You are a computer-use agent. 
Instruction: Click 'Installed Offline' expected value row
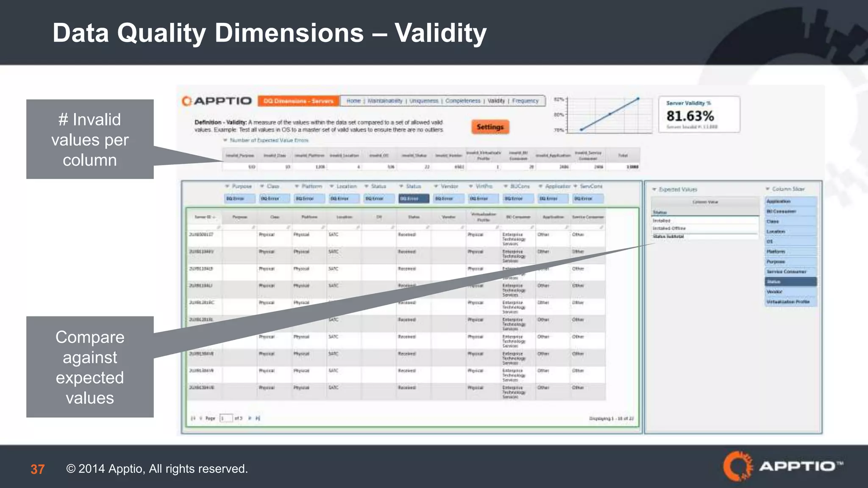coord(705,228)
